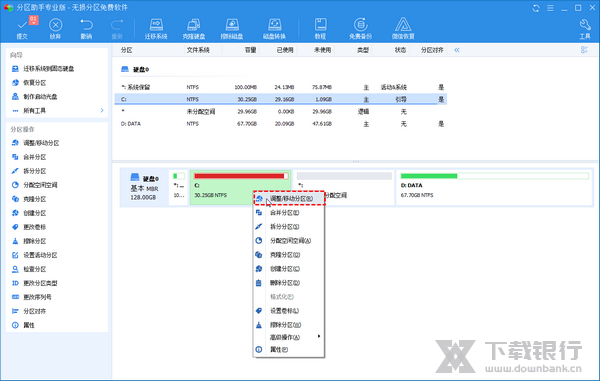Viewport: 600px width, 381px height.
Task: Open the 微信恢复 toolbar icon
Action: pyautogui.click(x=403, y=29)
